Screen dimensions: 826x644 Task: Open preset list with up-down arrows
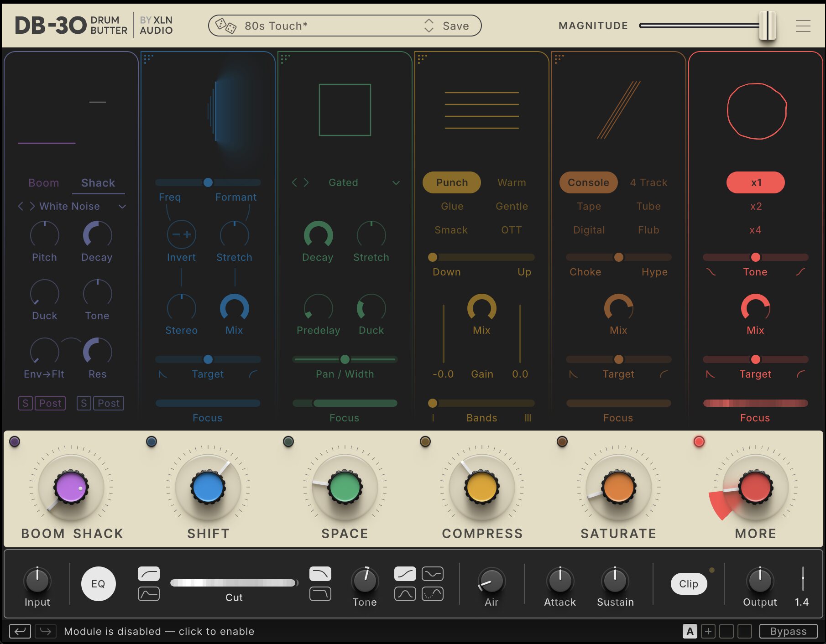(x=429, y=26)
